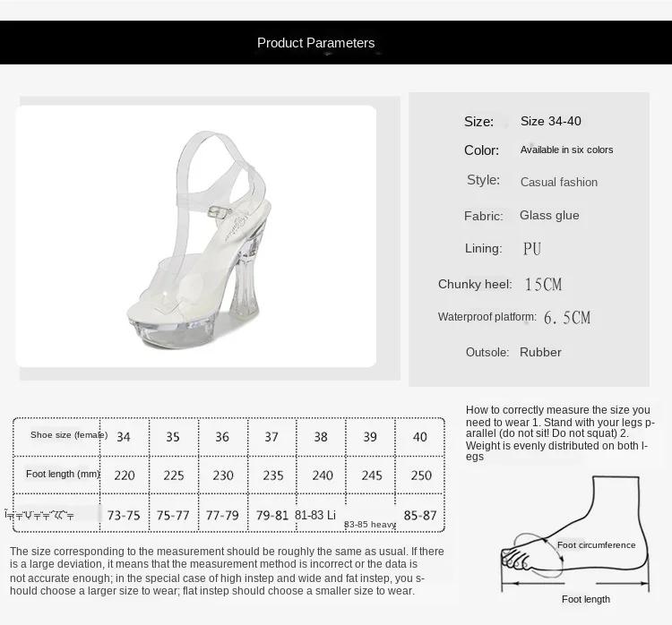Click shoe size 35 cell
Viewport: 672px width, 625px height.
click(173, 437)
